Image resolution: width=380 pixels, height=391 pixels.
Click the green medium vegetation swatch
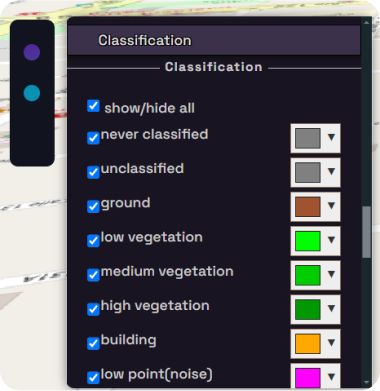point(308,275)
